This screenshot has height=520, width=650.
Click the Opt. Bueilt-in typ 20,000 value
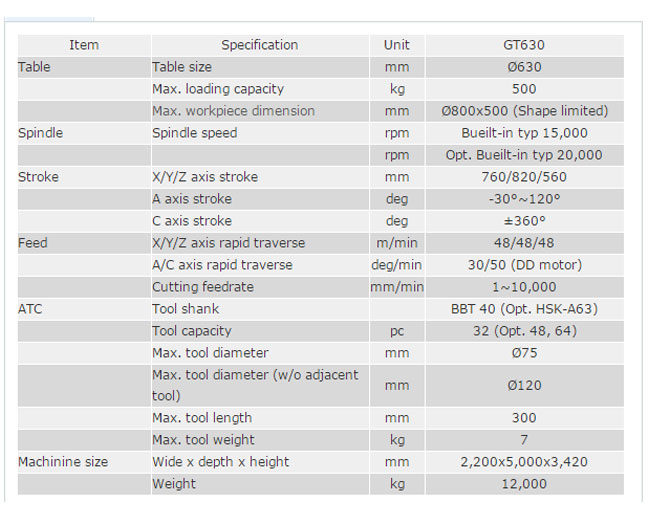[524, 155]
